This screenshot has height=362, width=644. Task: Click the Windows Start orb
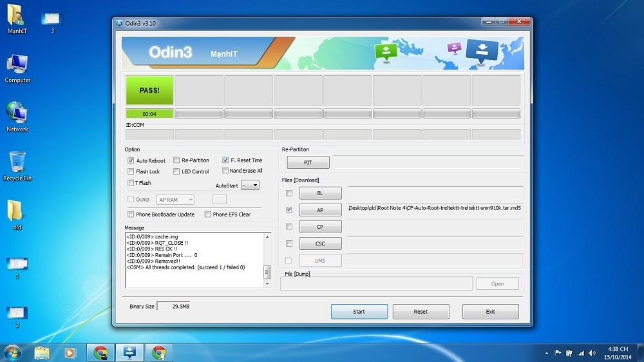point(12,352)
